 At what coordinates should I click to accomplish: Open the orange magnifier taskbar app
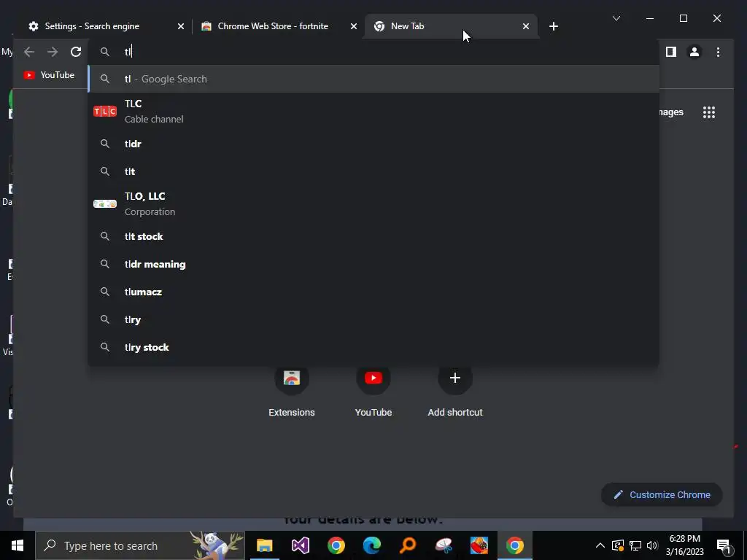408,545
